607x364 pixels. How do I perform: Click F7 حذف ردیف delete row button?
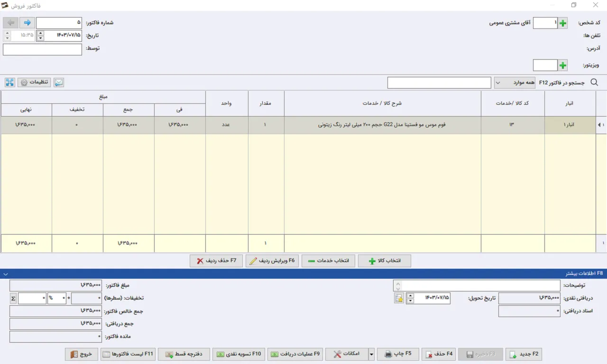(216, 261)
